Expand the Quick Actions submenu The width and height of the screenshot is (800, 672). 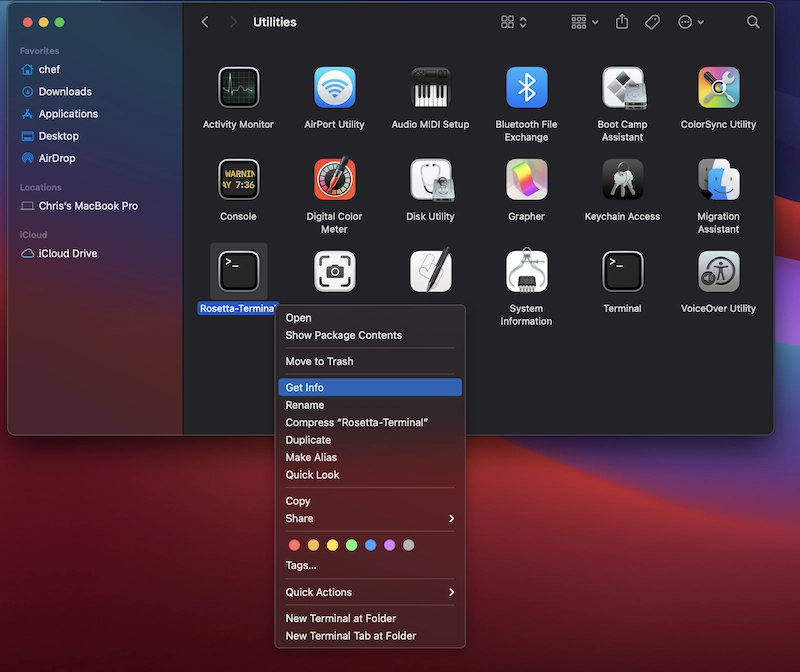(370, 592)
